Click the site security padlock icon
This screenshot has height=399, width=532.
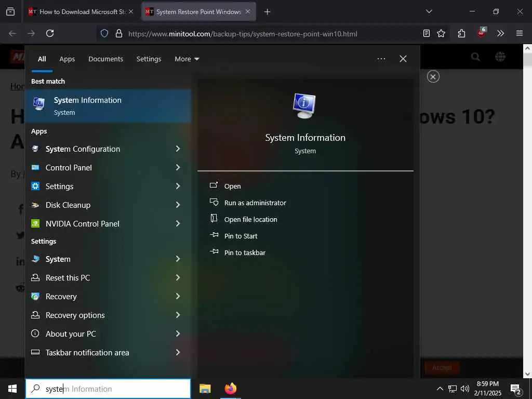[119, 33]
